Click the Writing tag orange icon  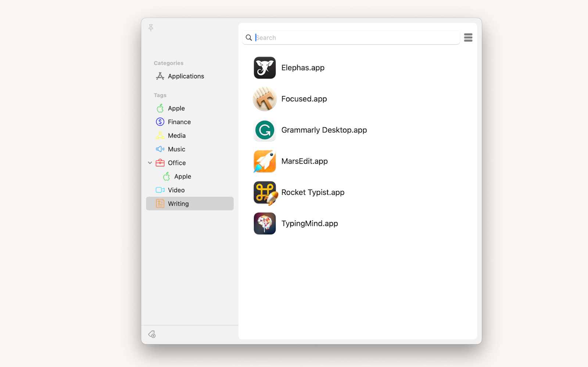point(160,203)
